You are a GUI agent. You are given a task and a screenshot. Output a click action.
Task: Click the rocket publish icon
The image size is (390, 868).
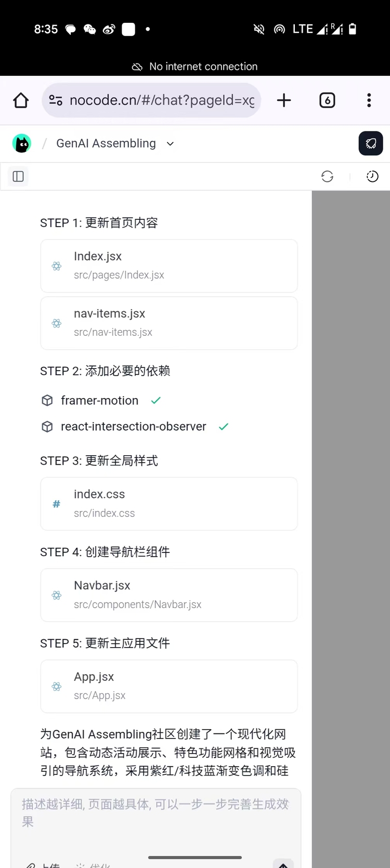point(371,143)
